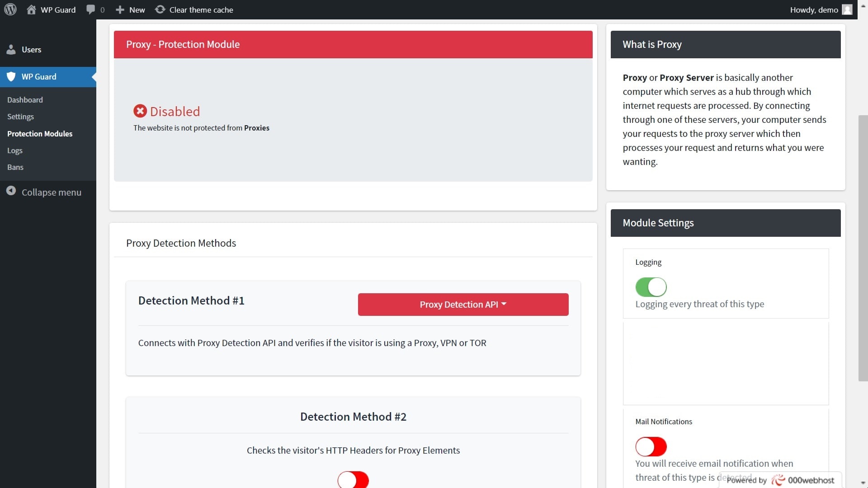Open Logs from WP Guard menu
868x488 pixels.
point(15,150)
